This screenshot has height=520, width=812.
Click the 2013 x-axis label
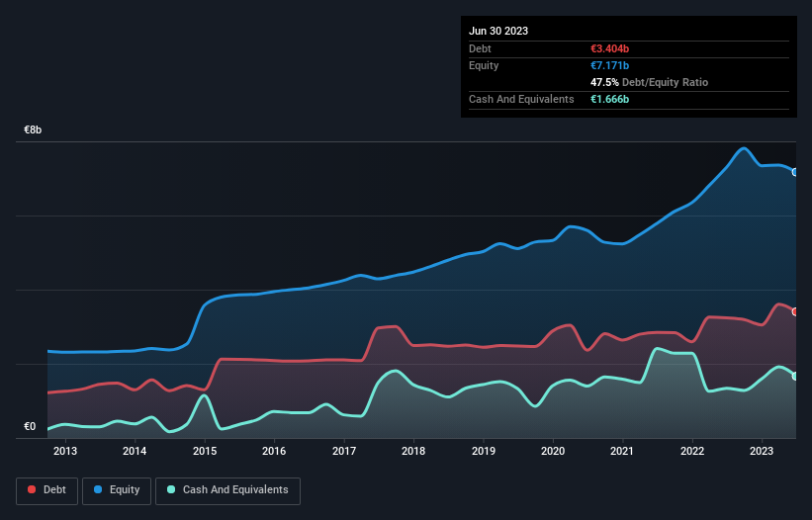tap(65, 451)
